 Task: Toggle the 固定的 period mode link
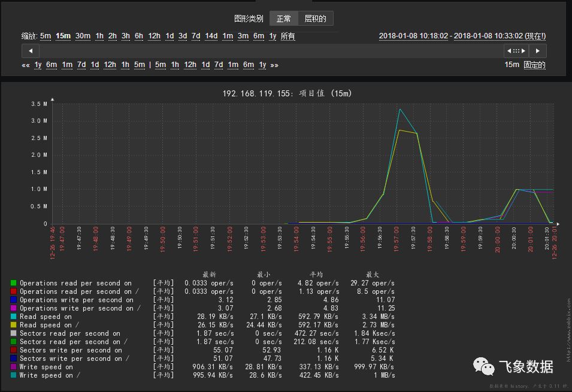(534, 65)
